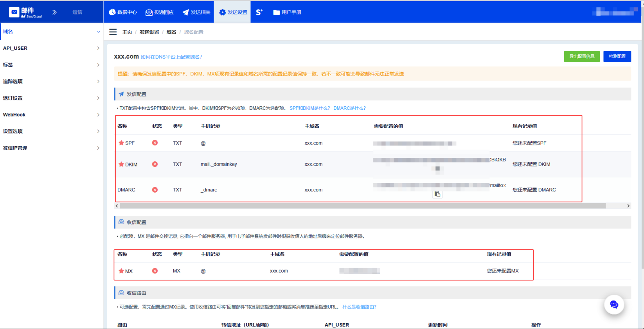644x329 pixels.
Task: Expand the 发信IP管理 sidebar item
Action: [51, 148]
